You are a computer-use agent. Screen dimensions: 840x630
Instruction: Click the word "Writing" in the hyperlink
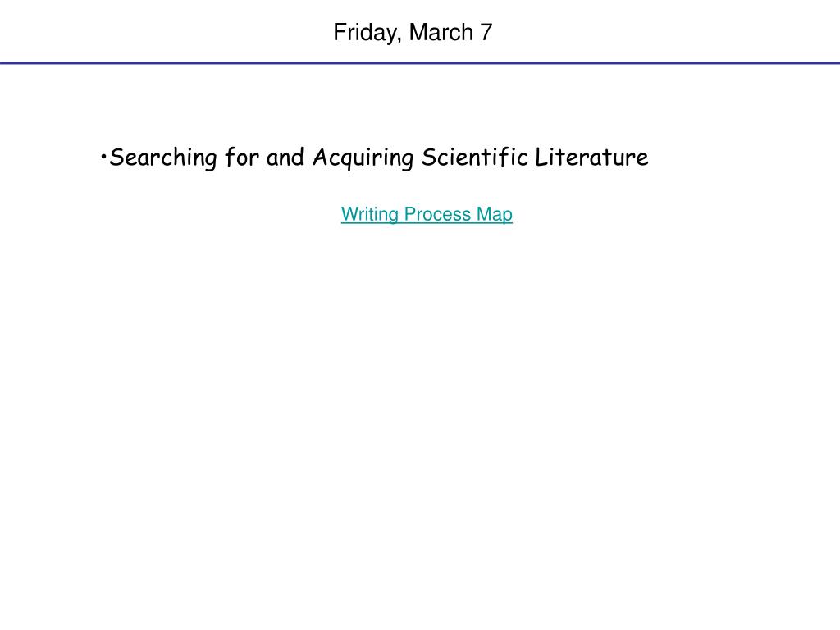tap(370, 214)
